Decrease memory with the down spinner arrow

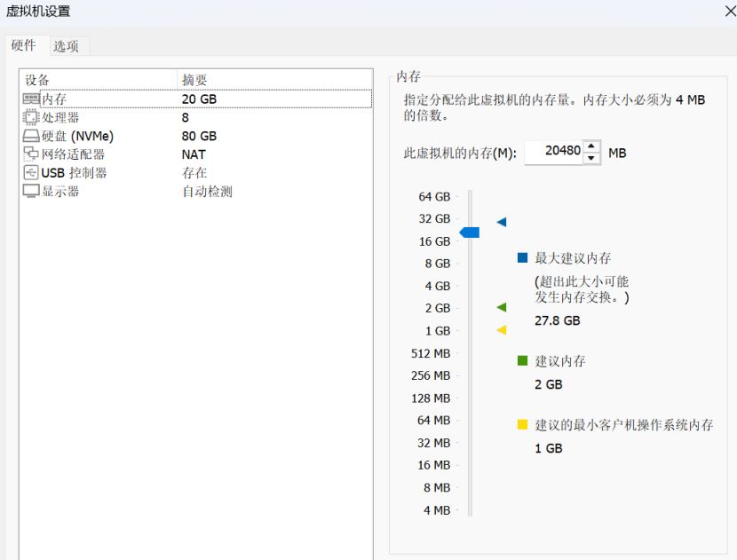(591, 158)
